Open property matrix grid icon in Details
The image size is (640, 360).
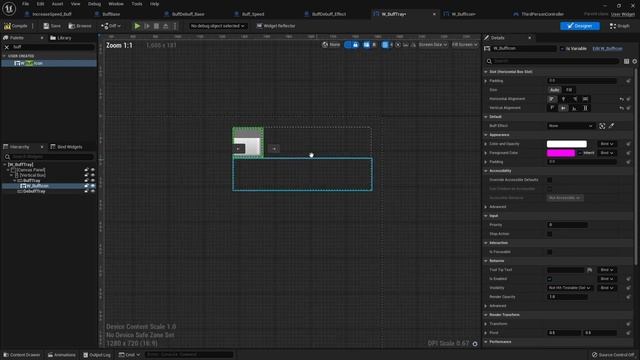click(626, 61)
